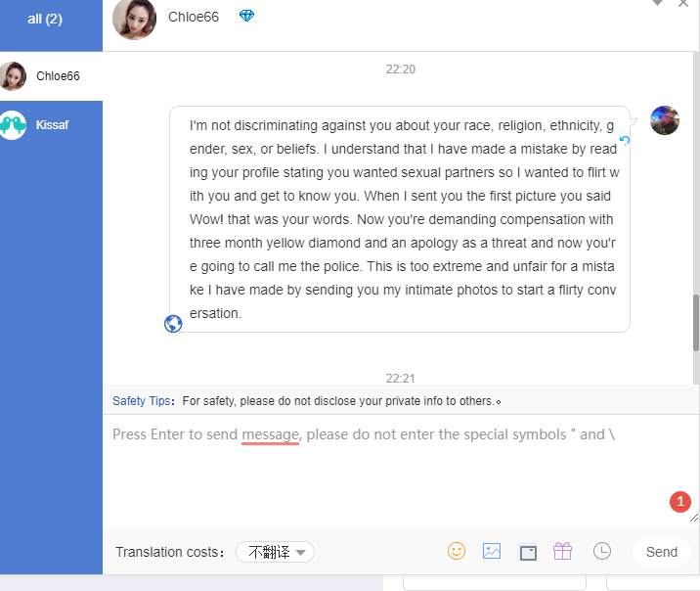Open the emoji picker
The width and height of the screenshot is (700, 591).
pyautogui.click(x=457, y=551)
